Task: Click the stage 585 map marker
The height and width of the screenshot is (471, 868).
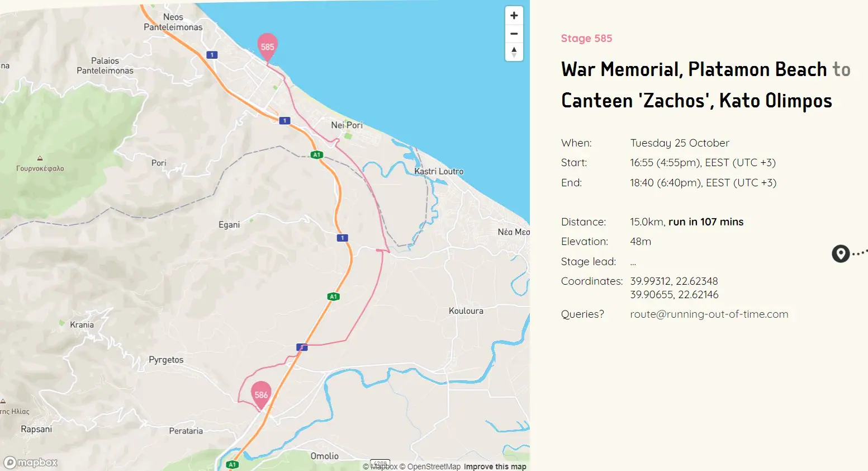Action: pyautogui.click(x=267, y=46)
